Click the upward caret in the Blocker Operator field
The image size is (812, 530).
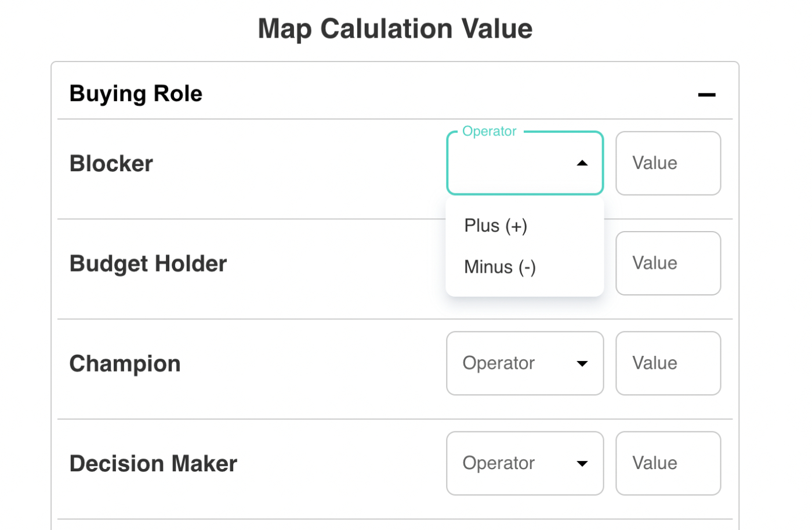click(x=582, y=163)
